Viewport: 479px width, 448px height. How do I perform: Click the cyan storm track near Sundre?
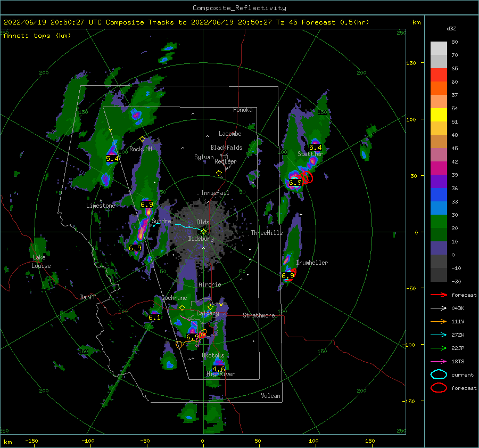pos(179,226)
